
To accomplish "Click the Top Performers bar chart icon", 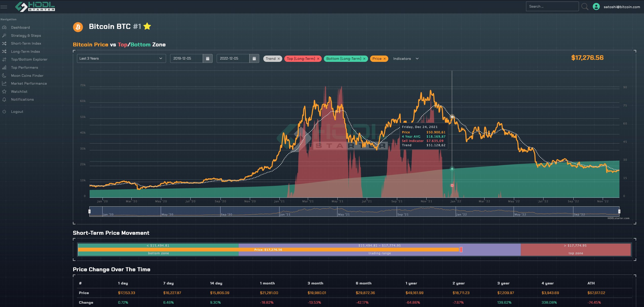I will 4,67.
